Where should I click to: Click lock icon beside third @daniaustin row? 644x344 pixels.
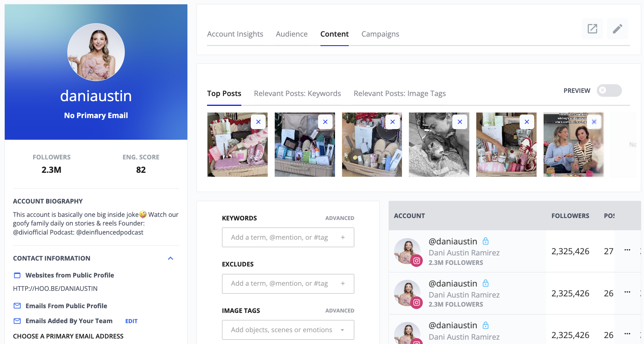[x=486, y=326]
